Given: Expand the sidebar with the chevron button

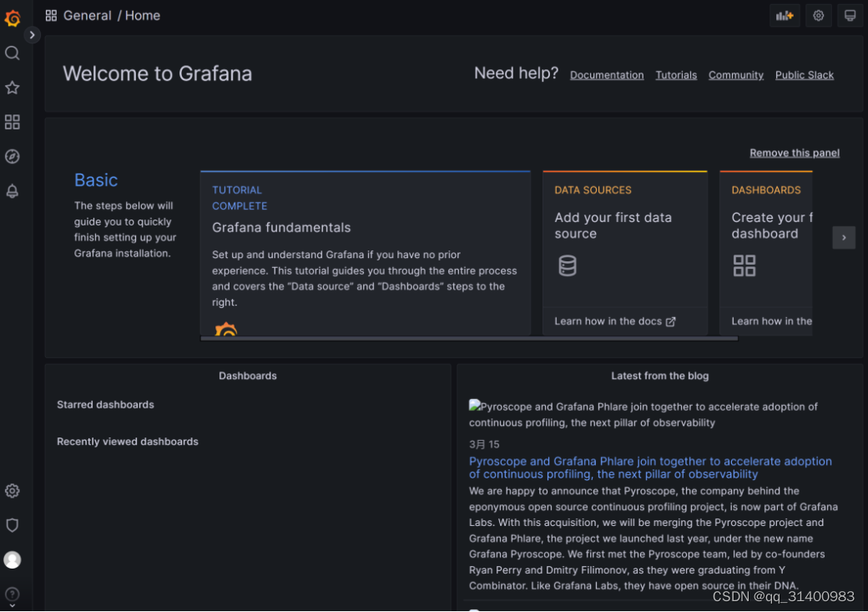Looking at the screenshot, I should [x=32, y=35].
